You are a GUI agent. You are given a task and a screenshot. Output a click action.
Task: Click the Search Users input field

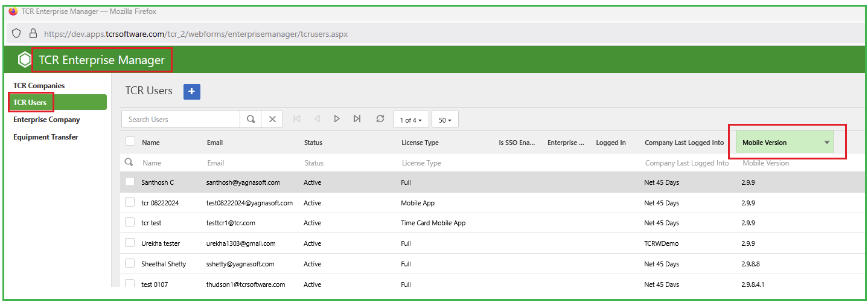181,119
